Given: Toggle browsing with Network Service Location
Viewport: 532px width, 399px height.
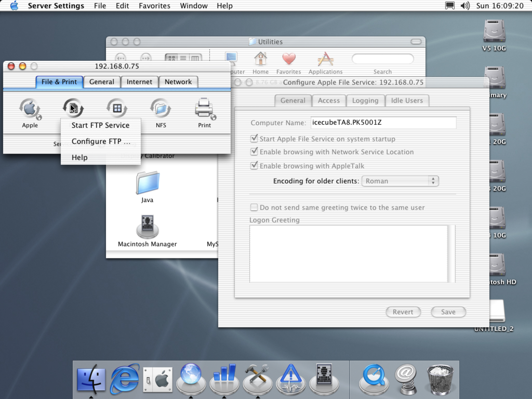Looking at the screenshot, I should (x=254, y=151).
